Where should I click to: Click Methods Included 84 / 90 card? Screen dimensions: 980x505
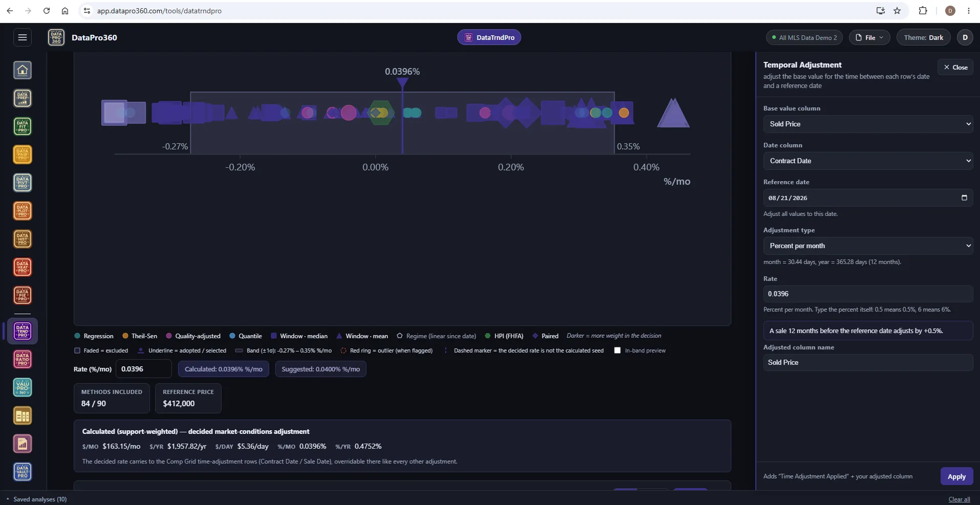point(112,398)
